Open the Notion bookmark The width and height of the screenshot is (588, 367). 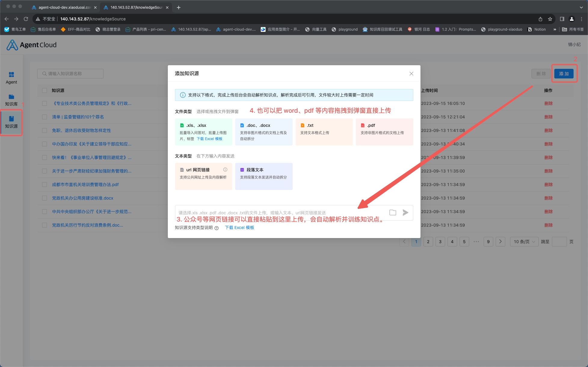click(537, 29)
